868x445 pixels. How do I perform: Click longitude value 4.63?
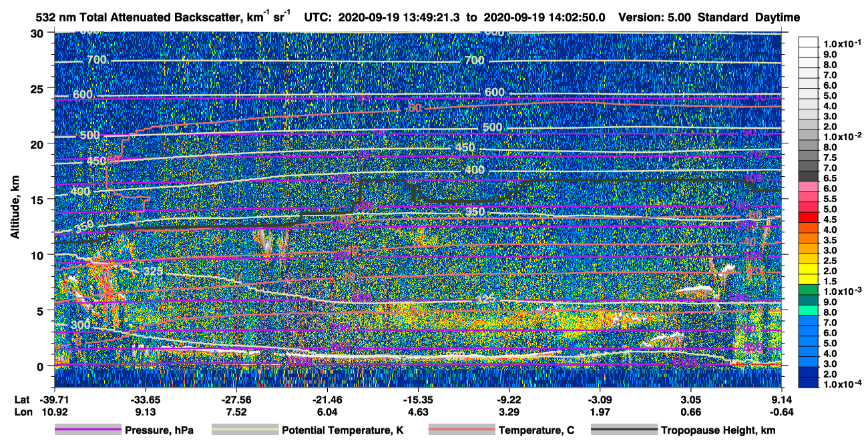[418, 412]
